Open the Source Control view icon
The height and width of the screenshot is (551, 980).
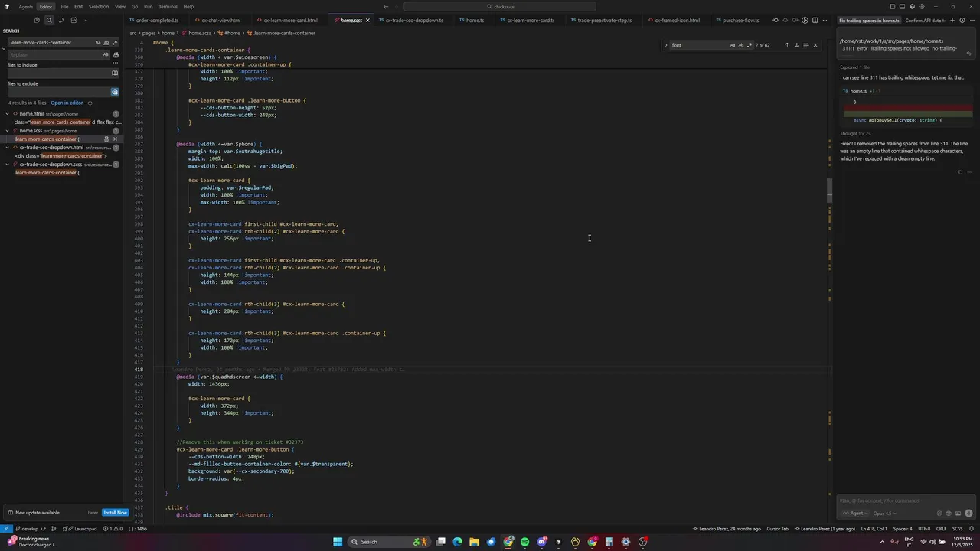[62, 21]
